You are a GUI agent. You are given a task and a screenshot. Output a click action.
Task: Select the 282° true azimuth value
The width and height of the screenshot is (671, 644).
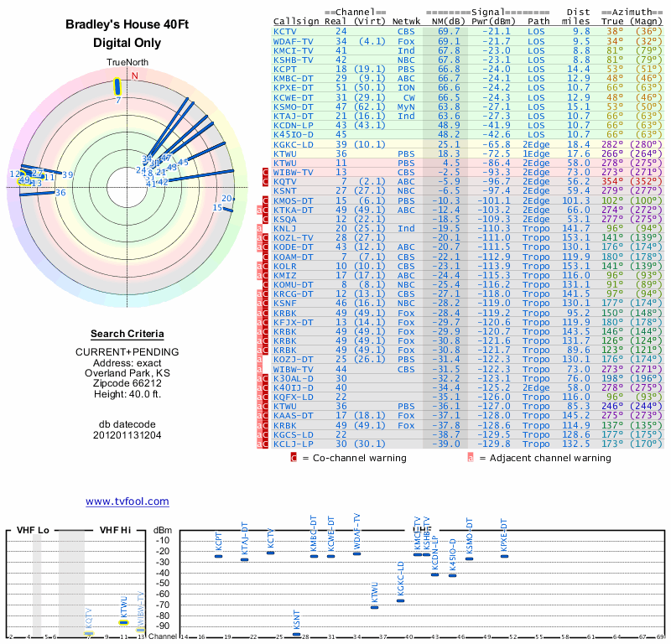pyautogui.click(x=612, y=144)
